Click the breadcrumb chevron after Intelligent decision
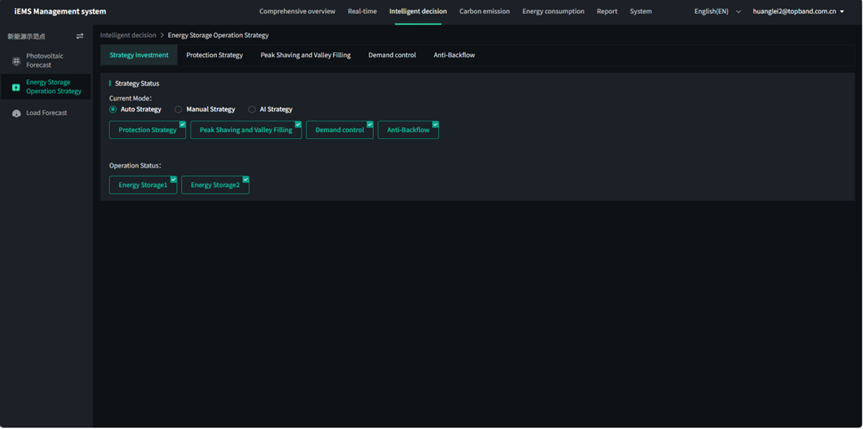This screenshot has height=429, width=863. tap(162, 35)
